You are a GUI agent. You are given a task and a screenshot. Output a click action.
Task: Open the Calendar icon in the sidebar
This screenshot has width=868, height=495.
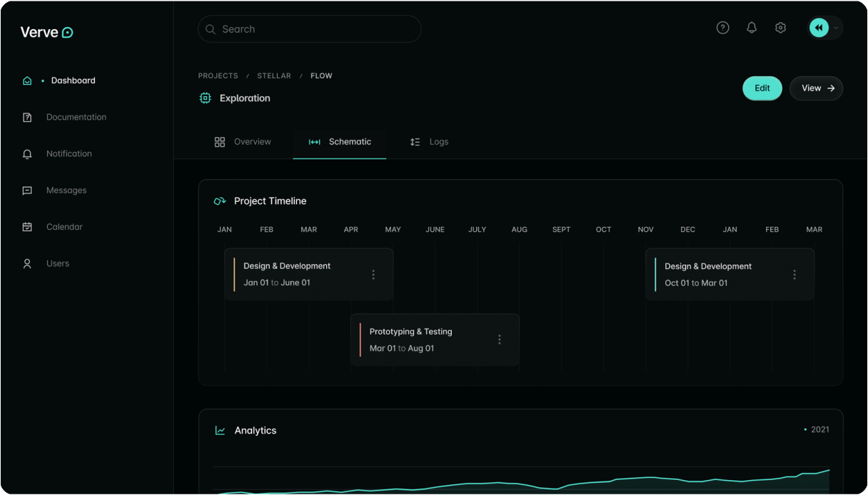click(x=27, y=226)
